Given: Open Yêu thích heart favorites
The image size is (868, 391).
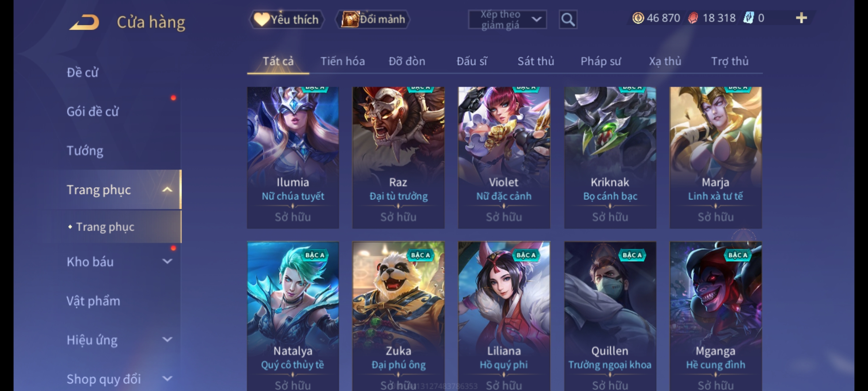Looking at the screenshot, I should pyautogui.click(x=286, y=20).
